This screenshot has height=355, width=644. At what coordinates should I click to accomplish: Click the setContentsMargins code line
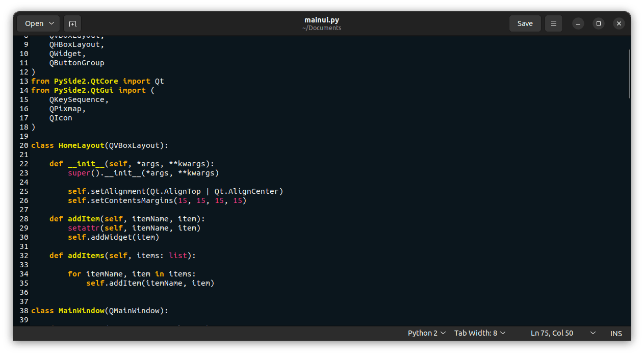point(157,200)
